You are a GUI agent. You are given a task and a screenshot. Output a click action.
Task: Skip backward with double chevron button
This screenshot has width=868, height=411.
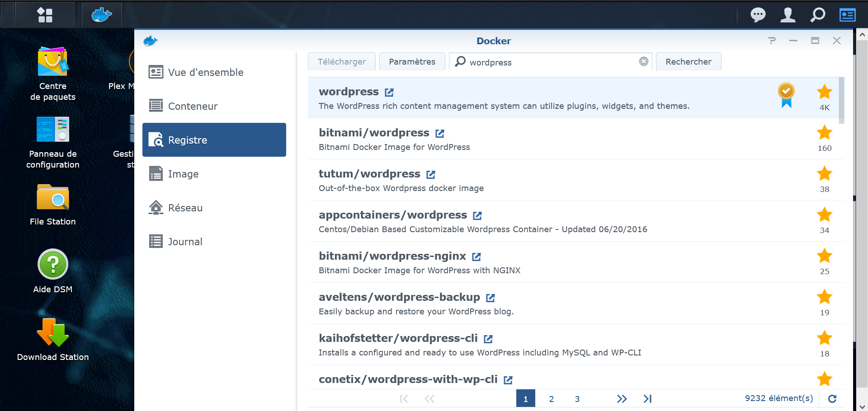pyautogui.click(x=429, y=398)
